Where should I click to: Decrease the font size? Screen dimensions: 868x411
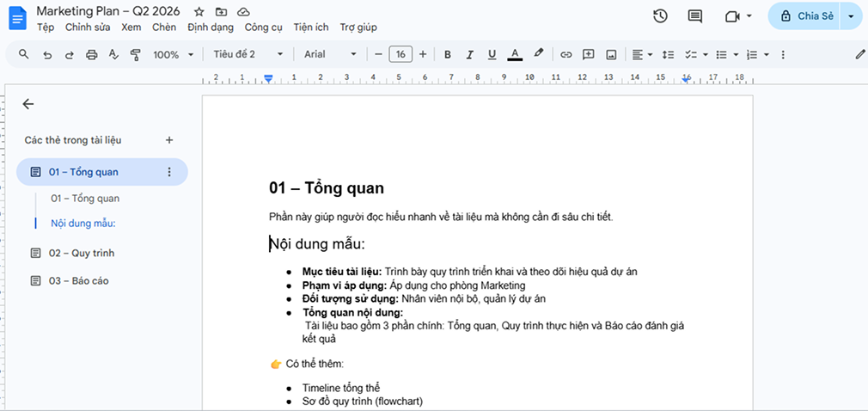(379, 54)
